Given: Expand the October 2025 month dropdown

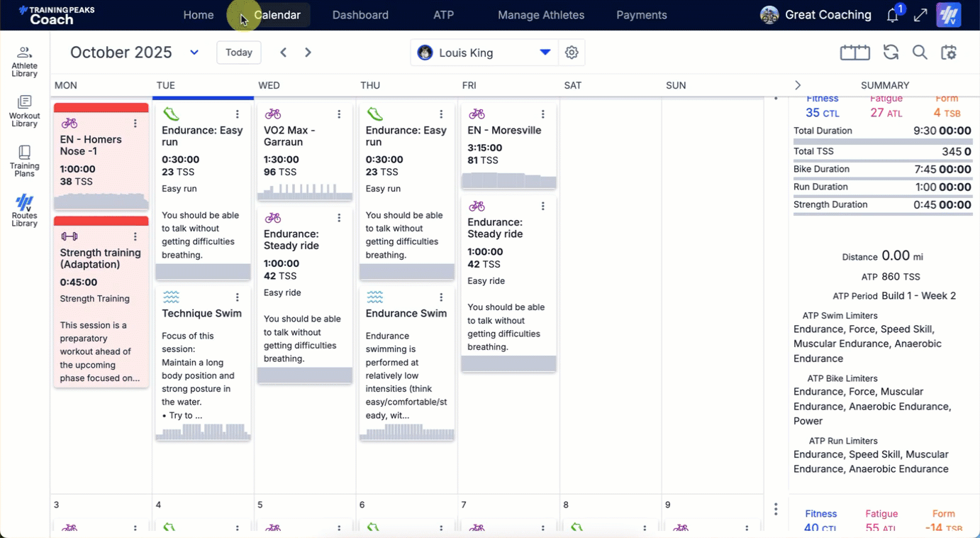Looking at the screenshot, I should click(x=194, y=53).
